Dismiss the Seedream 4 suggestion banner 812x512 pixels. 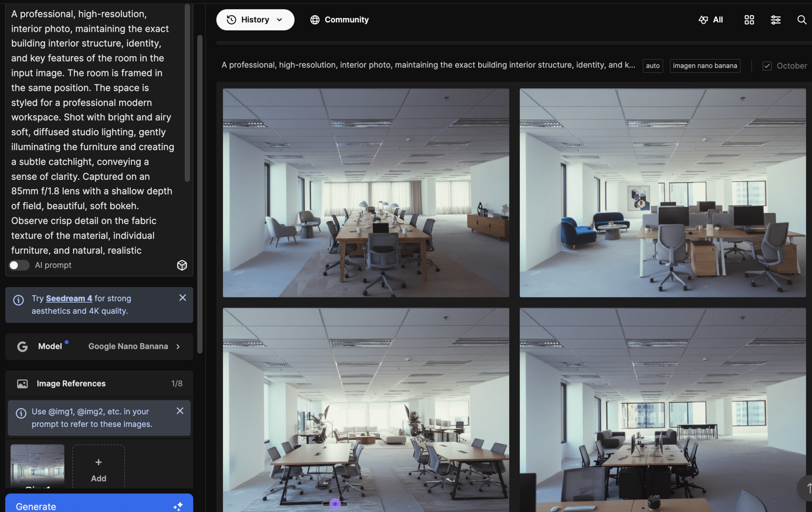[182, 298]
